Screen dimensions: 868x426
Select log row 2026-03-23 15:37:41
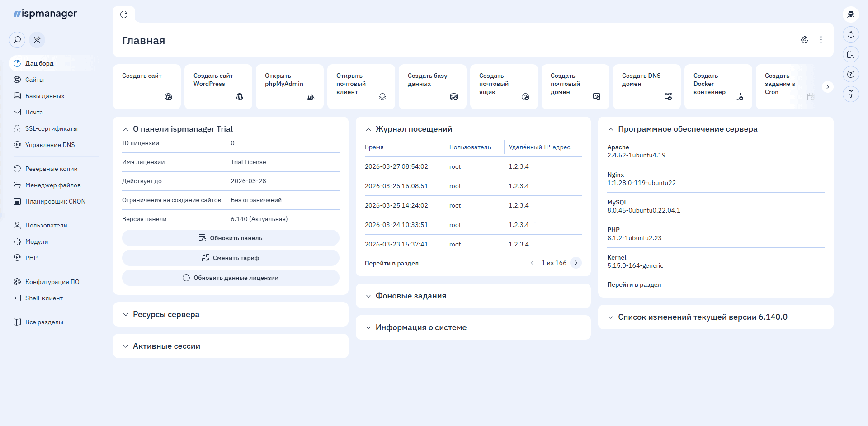(473, 244)
